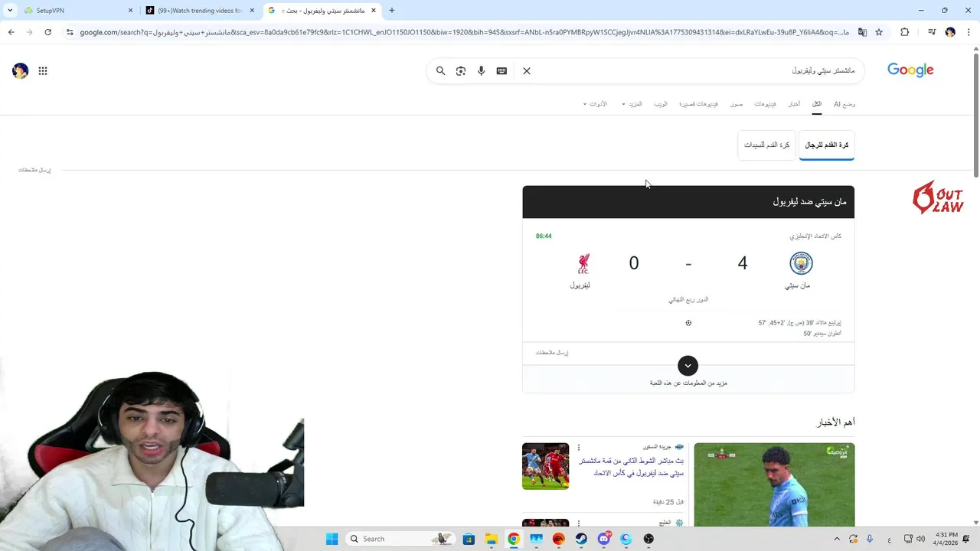The image size is (980, 551).
Task: Click the vertical page scrollbar
Action: pyautogui.click(x=975, y=115)
